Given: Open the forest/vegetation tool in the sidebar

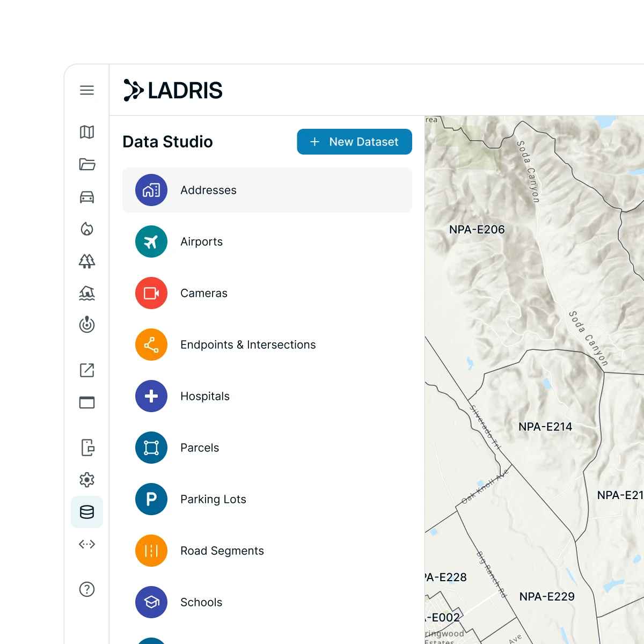Looking at the screenshot, I should point(87,261).
